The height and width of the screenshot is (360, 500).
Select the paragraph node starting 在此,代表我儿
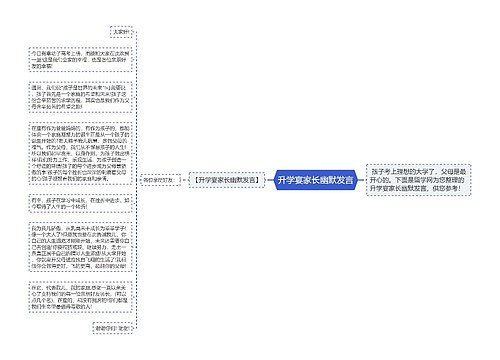(80, 297)
